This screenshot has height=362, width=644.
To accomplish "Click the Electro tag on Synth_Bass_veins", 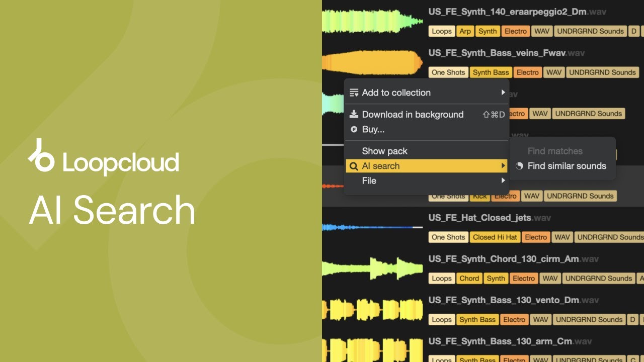I will [528, 72].
